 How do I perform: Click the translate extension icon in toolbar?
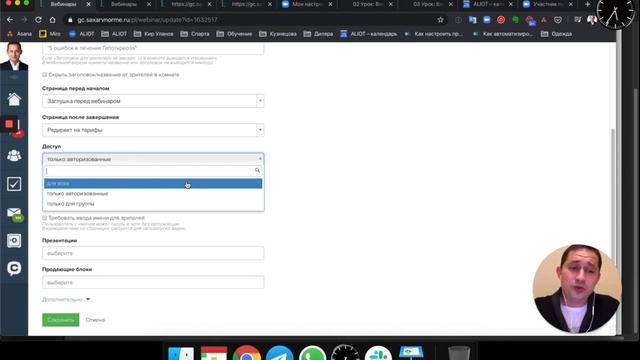472,20
